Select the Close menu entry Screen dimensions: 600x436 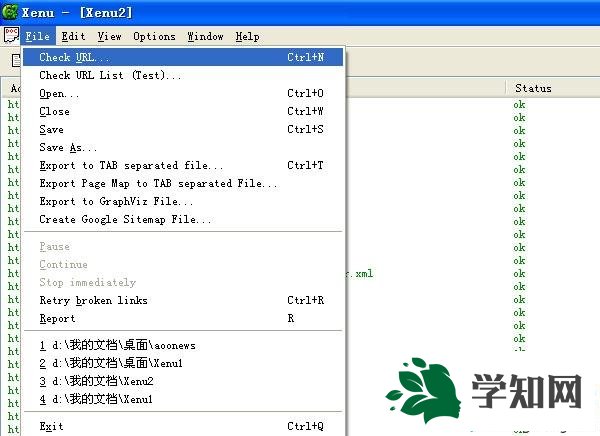coord(183,111)
